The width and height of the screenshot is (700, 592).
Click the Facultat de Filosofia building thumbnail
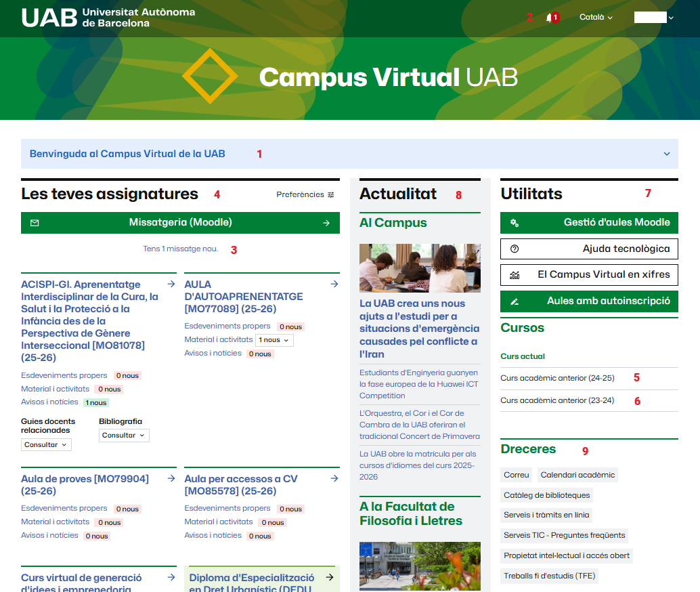[x=420, y=566]
